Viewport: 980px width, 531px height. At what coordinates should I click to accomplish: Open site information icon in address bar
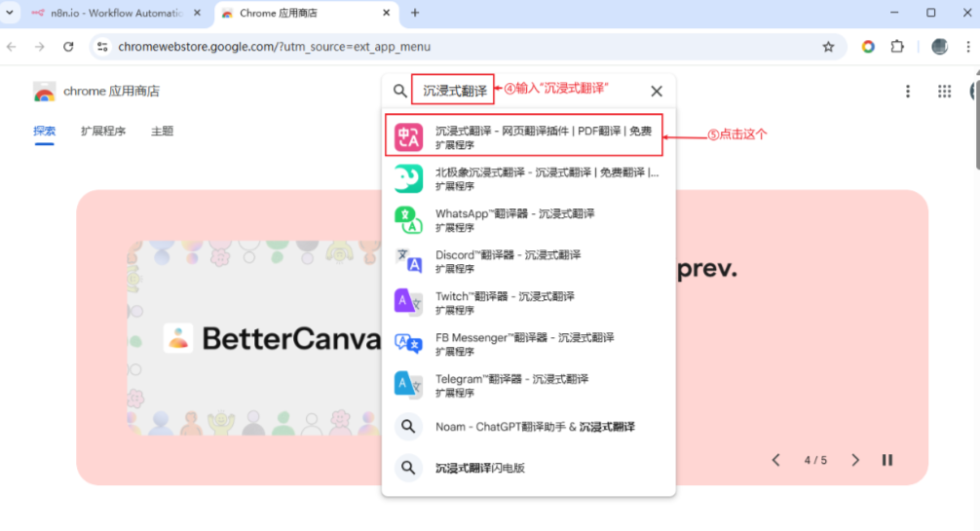pyautogui.click(x=102, y=47)
